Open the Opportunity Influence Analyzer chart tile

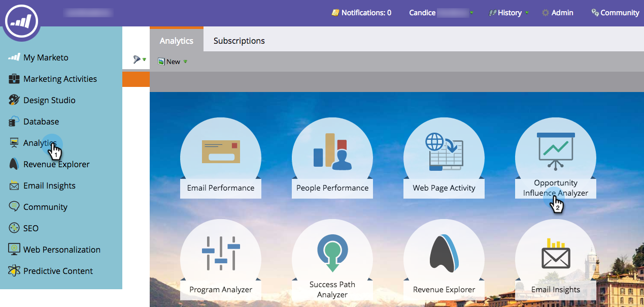pyautogui.click(x=556, y=151)
